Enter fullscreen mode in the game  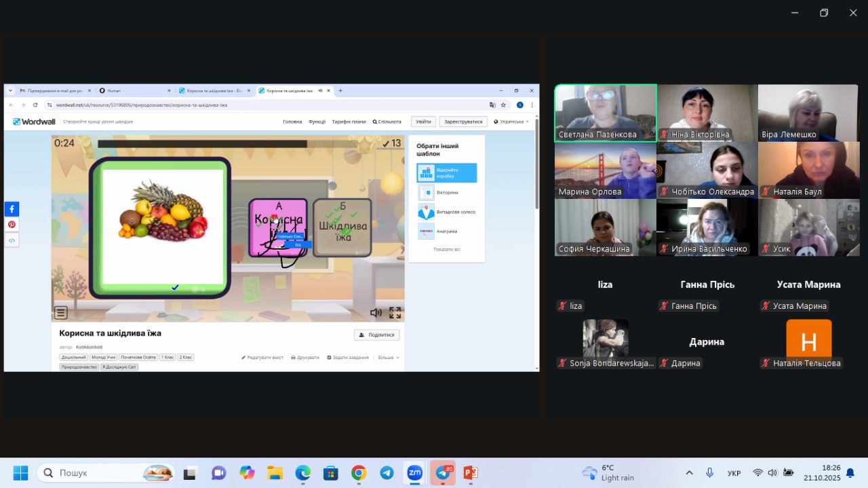pyautogui.click(x=395, y=313)
